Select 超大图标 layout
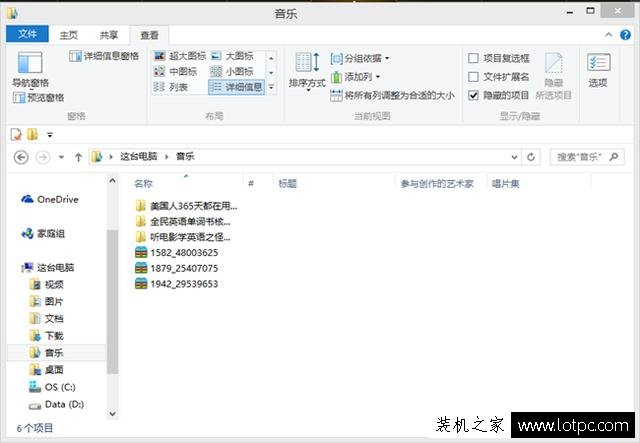640x443 pixels. 180,56
